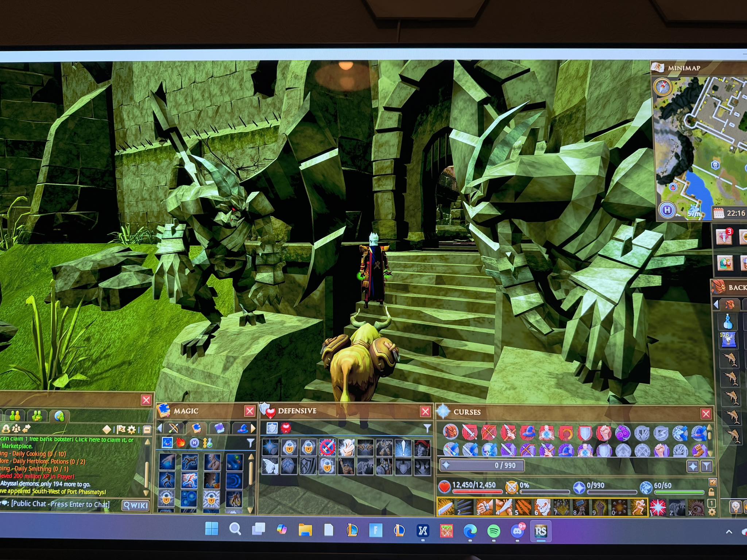This screenshot has width=747, height=560.
Task: Click the scroll stack marked 106 in backpack
Action: [728, 340]
